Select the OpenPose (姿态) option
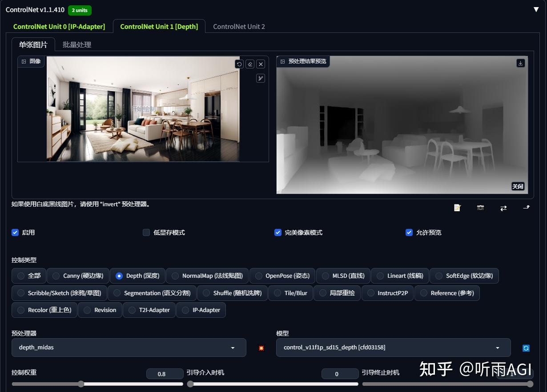This screenshot has height=392, width=547. point(282,276)
